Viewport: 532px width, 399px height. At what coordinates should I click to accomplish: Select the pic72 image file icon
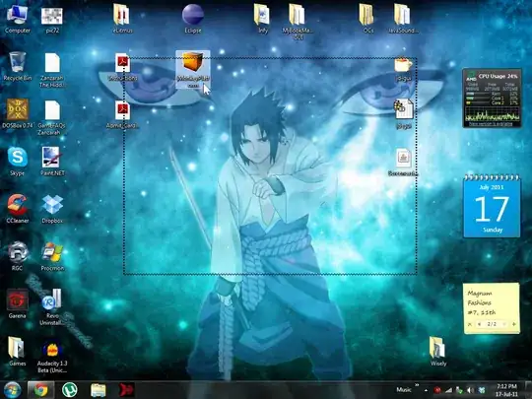tap(52, 20)
